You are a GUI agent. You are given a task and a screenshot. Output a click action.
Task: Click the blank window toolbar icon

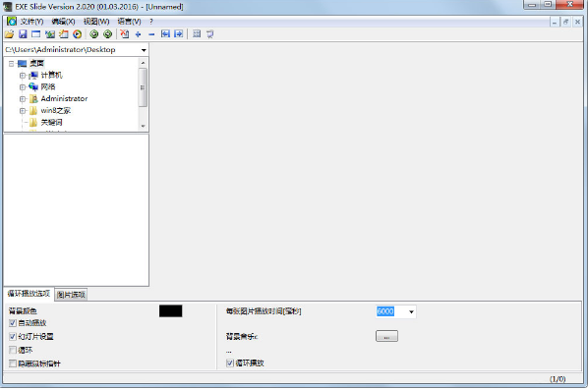(36, 34)
